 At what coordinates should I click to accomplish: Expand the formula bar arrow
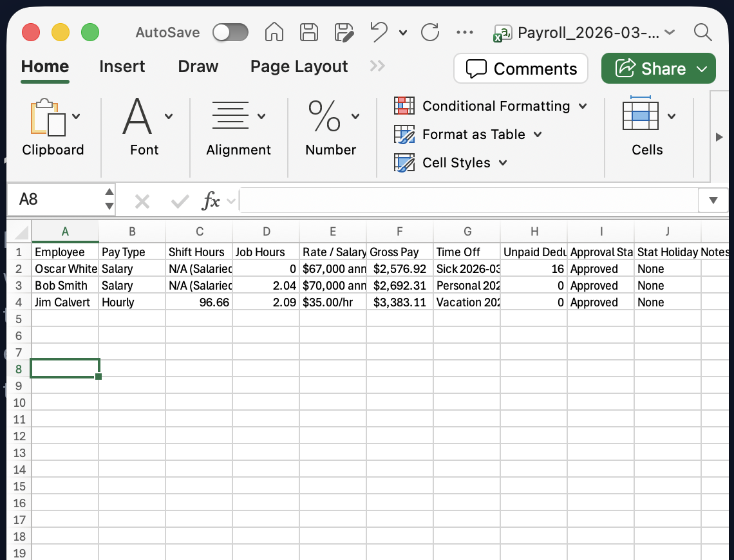click(x=713, y=201)
